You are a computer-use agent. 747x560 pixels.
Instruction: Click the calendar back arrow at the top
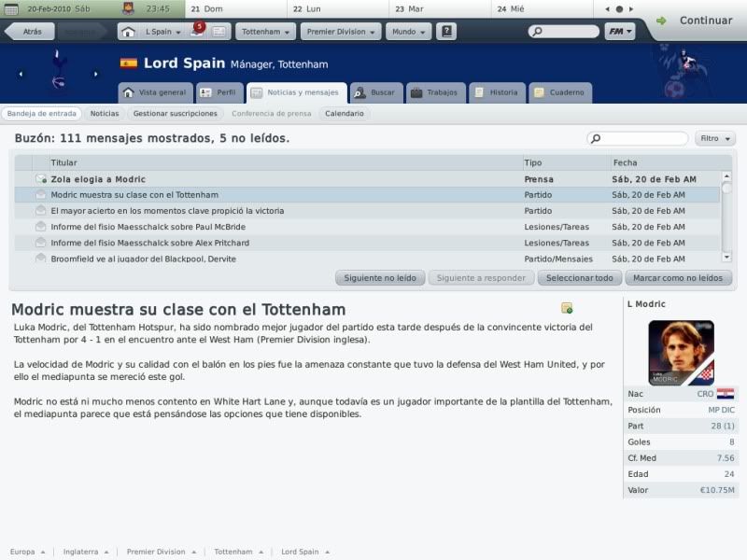[608, 9]
